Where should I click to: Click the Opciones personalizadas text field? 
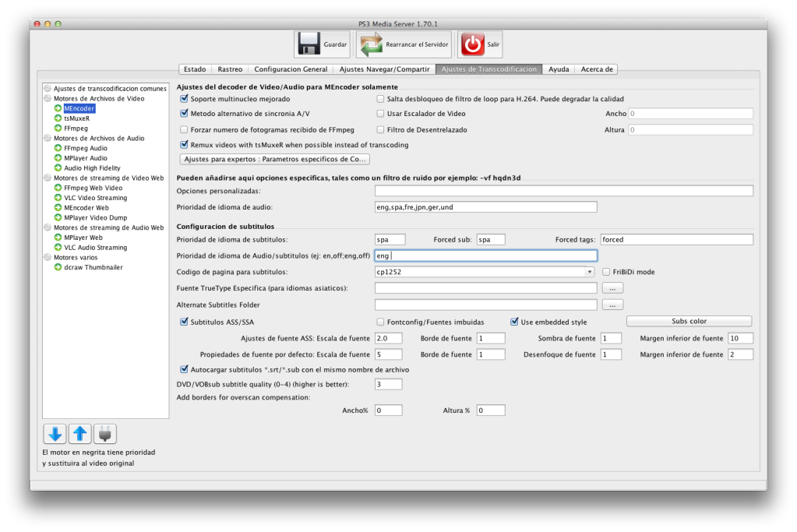[564, 191]
